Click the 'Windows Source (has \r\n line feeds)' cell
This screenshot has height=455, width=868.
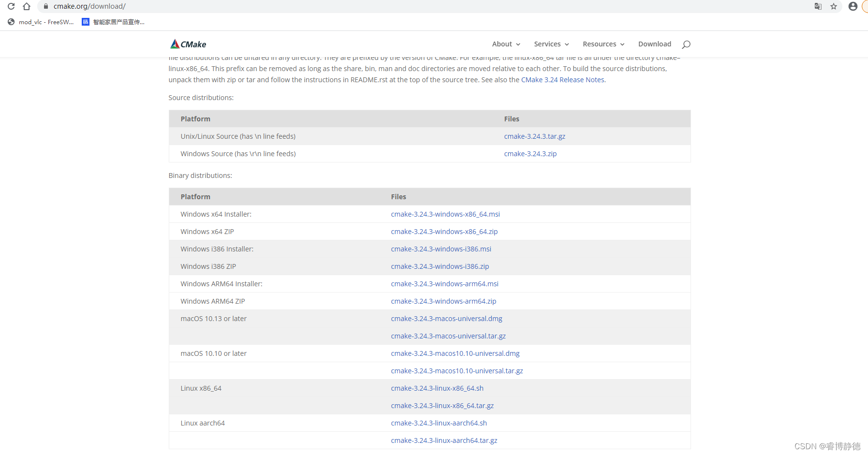coord(238,154)
